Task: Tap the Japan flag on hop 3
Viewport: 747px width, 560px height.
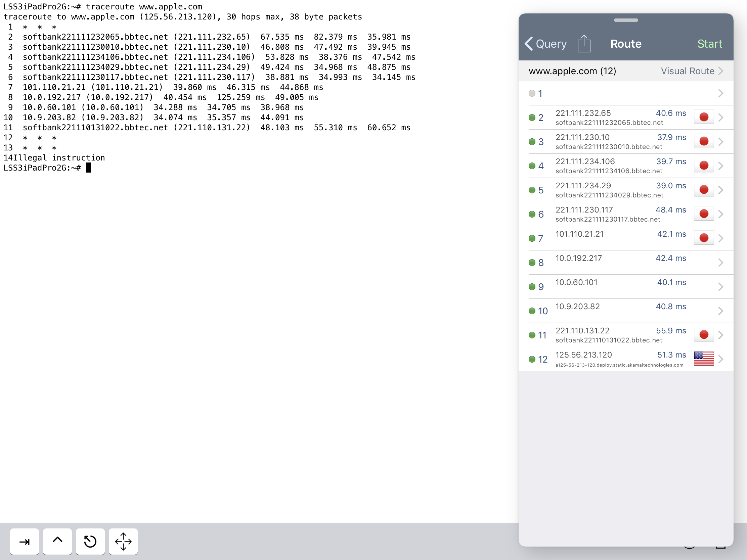Action: point(704,141)
